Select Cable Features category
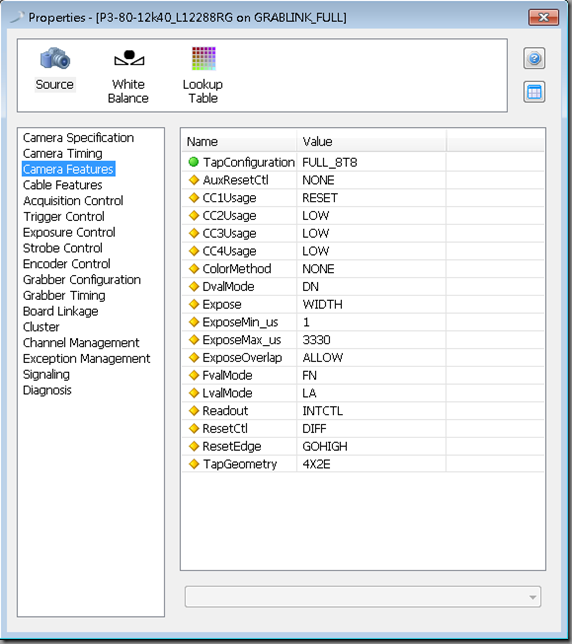 coord(62,185)
